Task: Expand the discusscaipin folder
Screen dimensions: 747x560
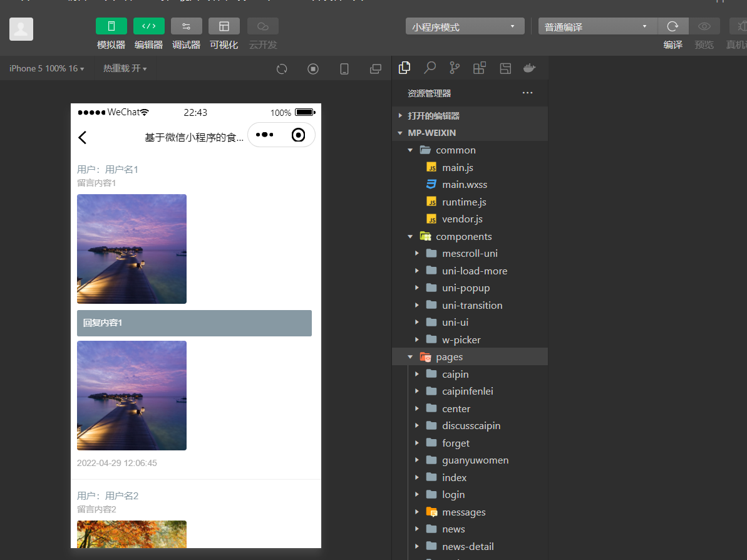Action: [x=470, y=425]
